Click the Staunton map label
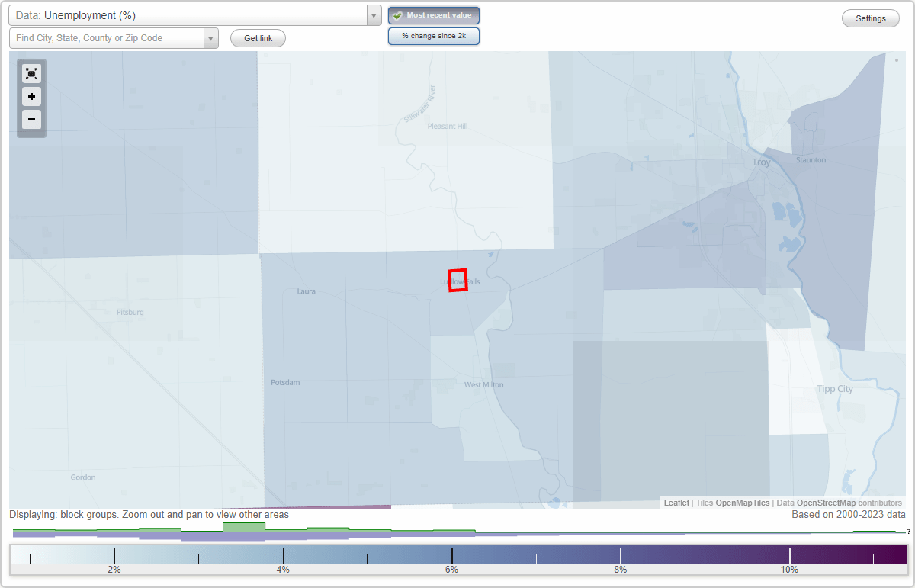 click(811, 160)
